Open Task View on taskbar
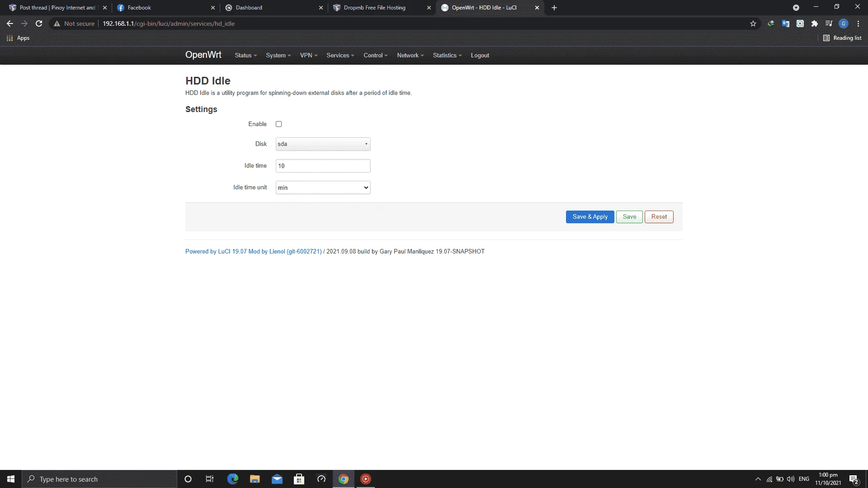This screenshot has height=488, width=868. pos(210,479)
